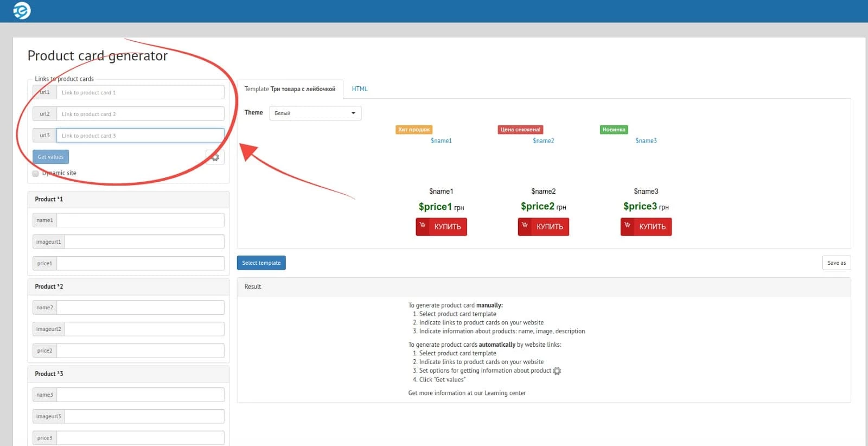Click the name1 input field
This screenshot has width=868, height=446.
click(x=141, y=220)
